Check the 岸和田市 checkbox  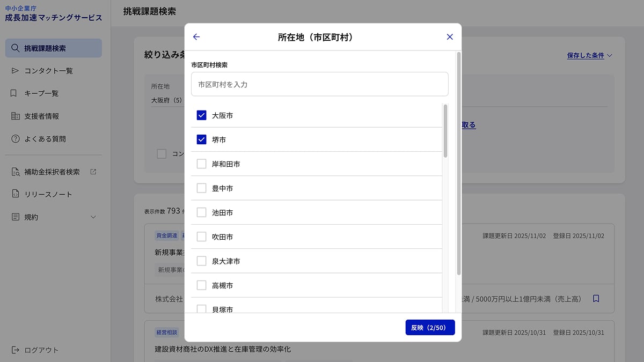point(201,164)
